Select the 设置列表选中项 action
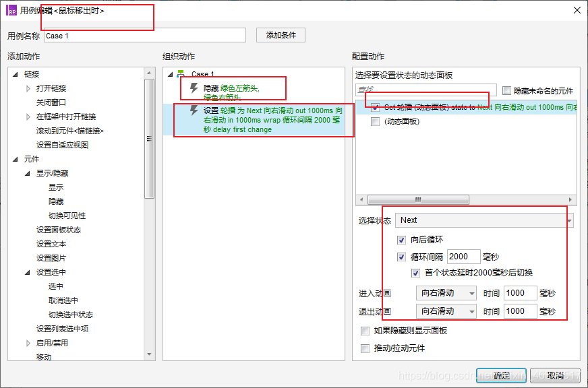The width and height of the screenshot is (588, 388). [x=62, y=329]
